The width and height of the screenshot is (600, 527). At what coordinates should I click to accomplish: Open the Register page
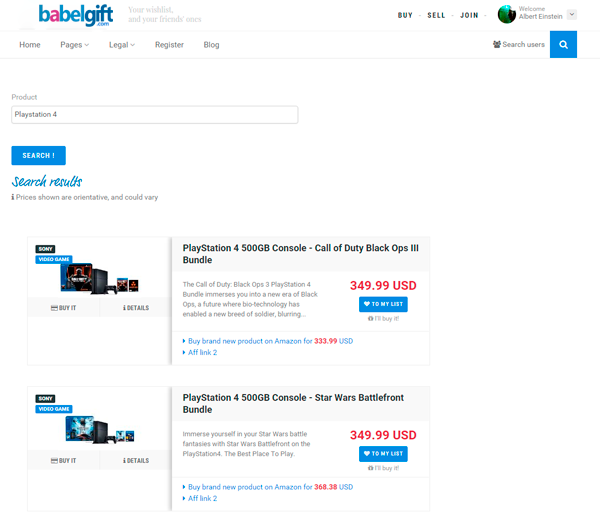(169, 45)
